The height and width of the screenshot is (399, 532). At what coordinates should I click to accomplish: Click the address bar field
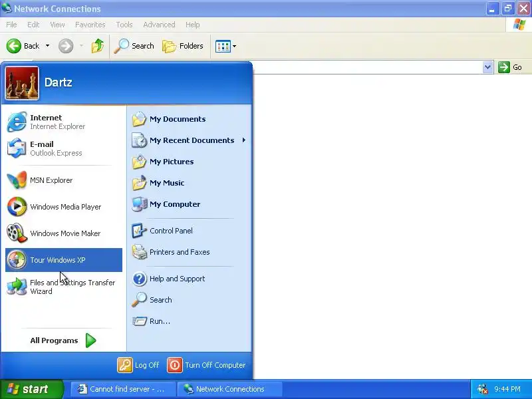(x=368, y=67)
